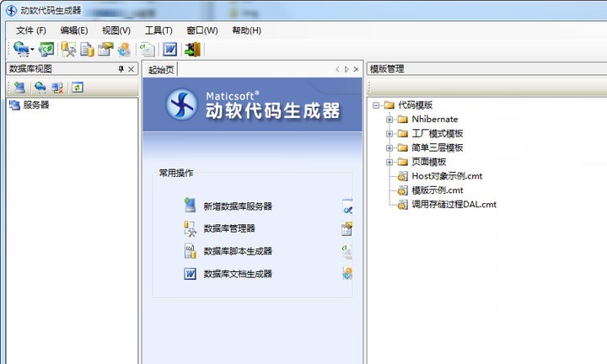
Task: Open the 帮助(H) menu
Action: click(x=246, y=30)
